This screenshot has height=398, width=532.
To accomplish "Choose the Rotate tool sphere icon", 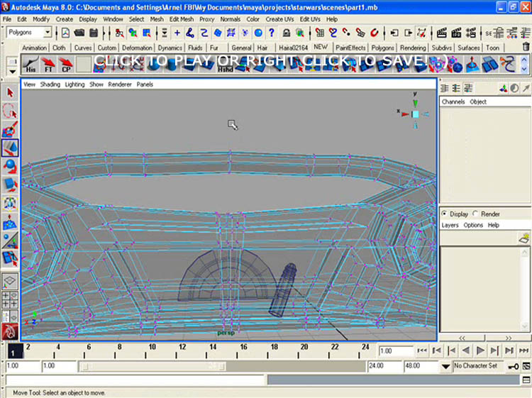I will pos(11,167).
